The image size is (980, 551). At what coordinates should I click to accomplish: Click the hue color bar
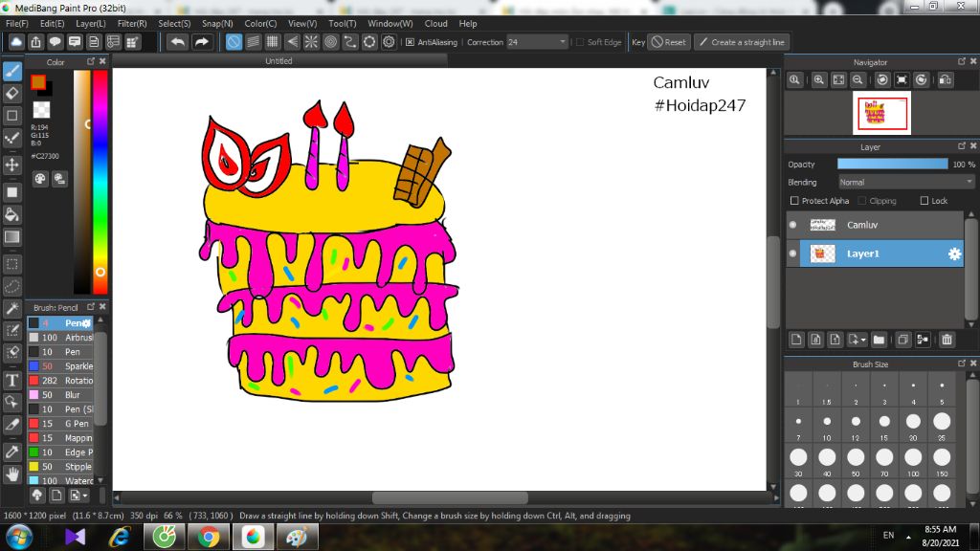click(100, 181)
